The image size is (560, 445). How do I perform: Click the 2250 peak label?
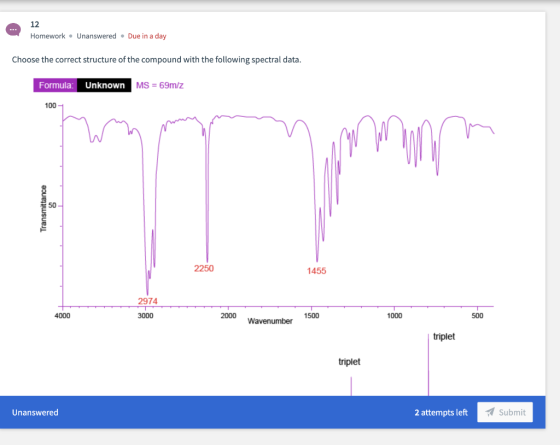[x=204, y=268]
